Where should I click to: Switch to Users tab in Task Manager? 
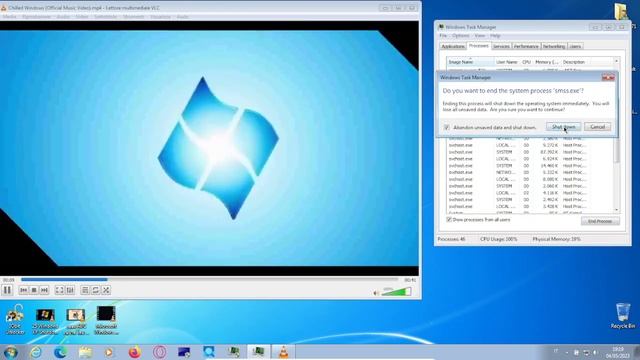(575, 47)
